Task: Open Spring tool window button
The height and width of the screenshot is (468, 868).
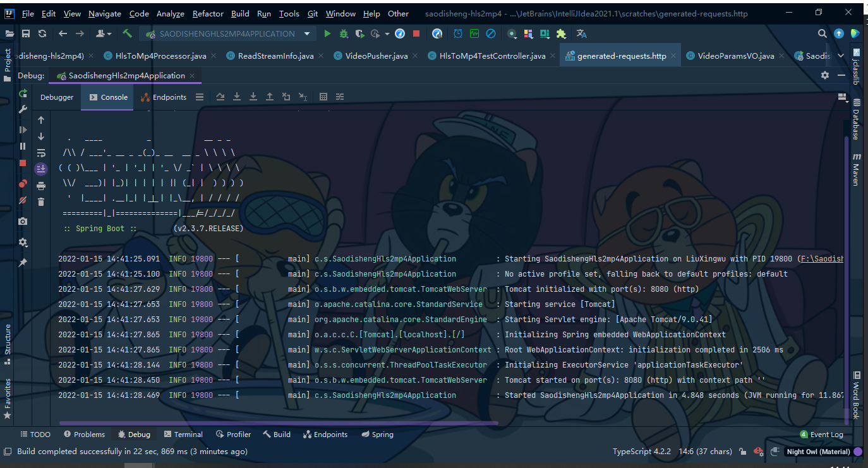Action: click(378, 435)
